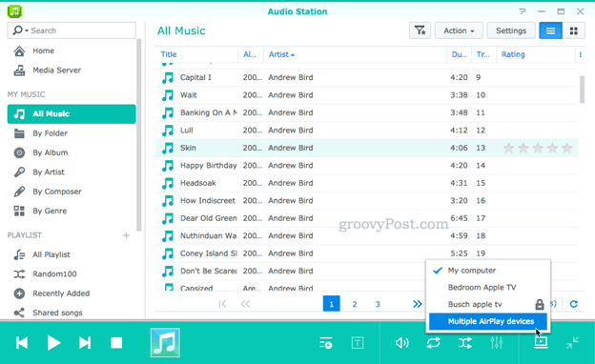
Task: Skip to the next track
Action: 85,343
